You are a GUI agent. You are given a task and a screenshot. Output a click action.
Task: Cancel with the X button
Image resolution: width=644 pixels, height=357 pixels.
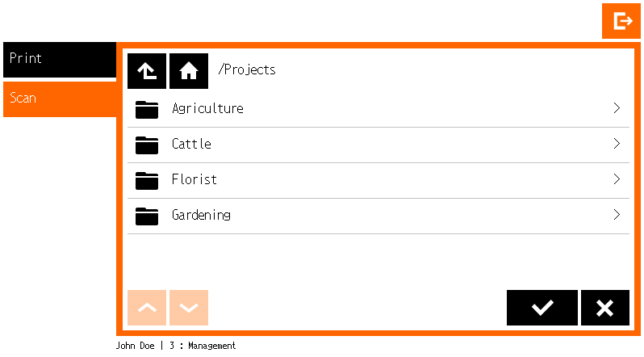tap(604, 308)
